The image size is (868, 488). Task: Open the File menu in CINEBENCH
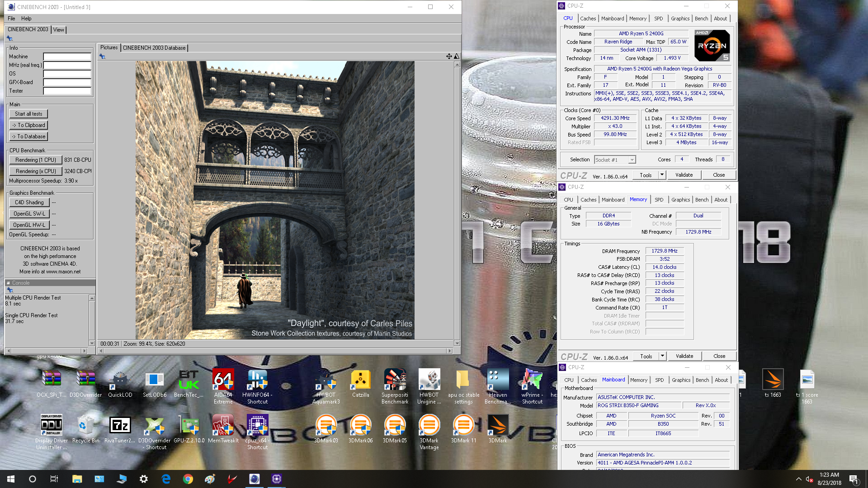11,19
